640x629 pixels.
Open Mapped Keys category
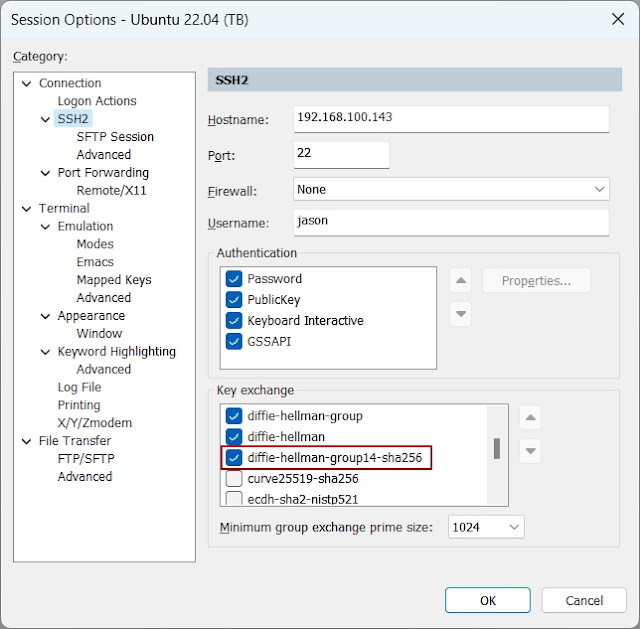point(114,280)
